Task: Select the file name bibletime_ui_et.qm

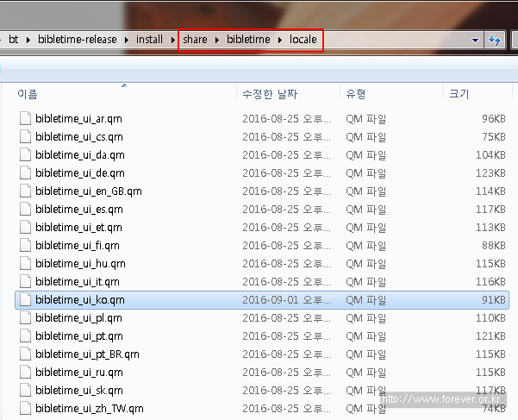Action: pyautogui.click(x=78, y=228)
